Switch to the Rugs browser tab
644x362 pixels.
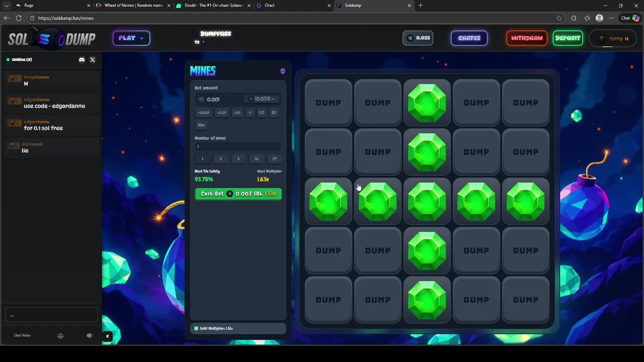53,6
